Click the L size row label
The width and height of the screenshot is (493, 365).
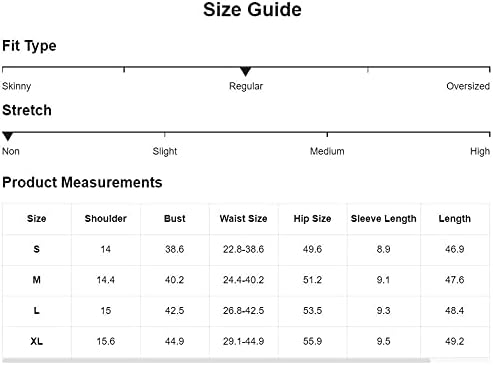[x=37, y=311]
